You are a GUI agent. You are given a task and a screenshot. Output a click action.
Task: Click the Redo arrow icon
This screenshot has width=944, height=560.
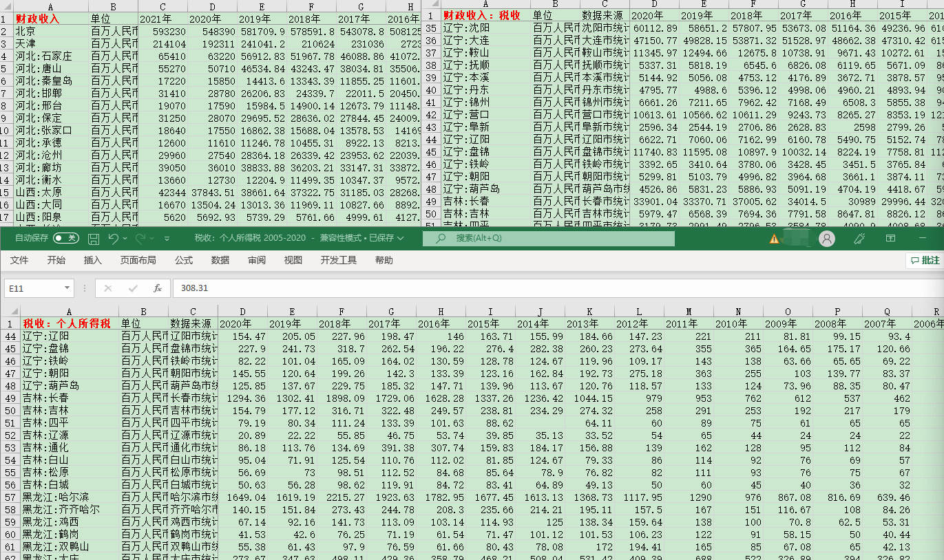140,238
